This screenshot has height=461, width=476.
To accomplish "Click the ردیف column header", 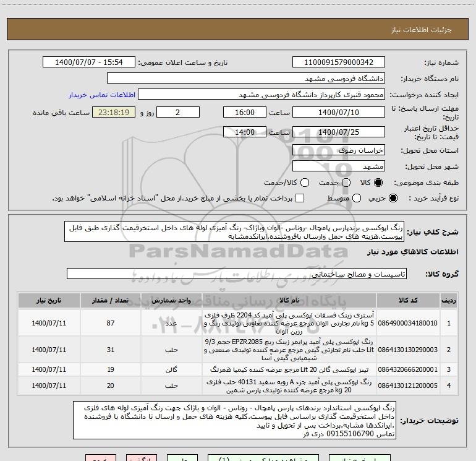I will [449, 301].
